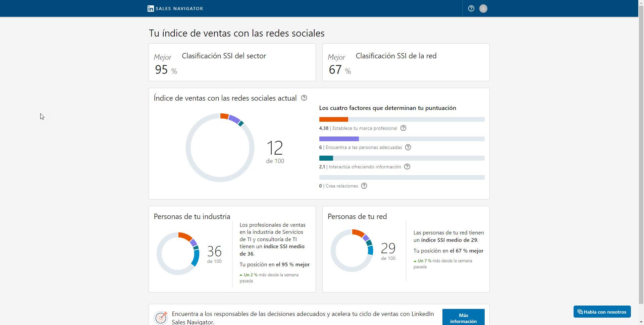Click the industry donut chart showing 36
Screen dimensions: 644x325
(x=178, y=254)
